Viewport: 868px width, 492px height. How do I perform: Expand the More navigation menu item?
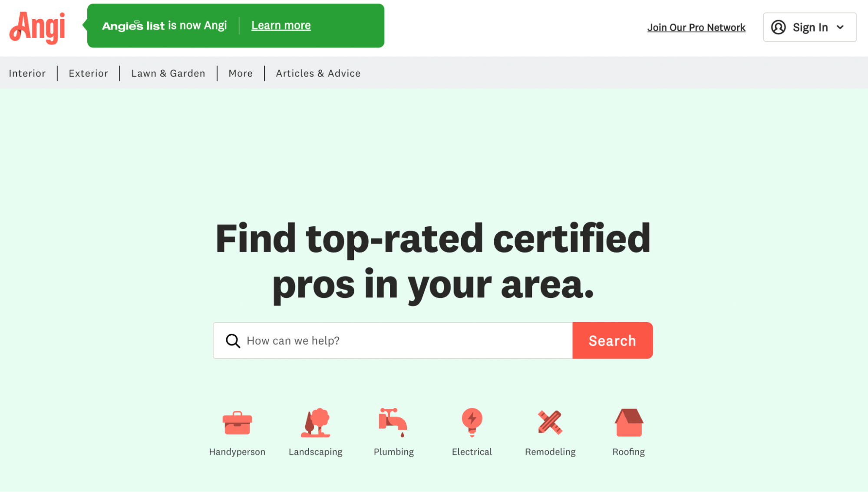[x=240, y=73]
